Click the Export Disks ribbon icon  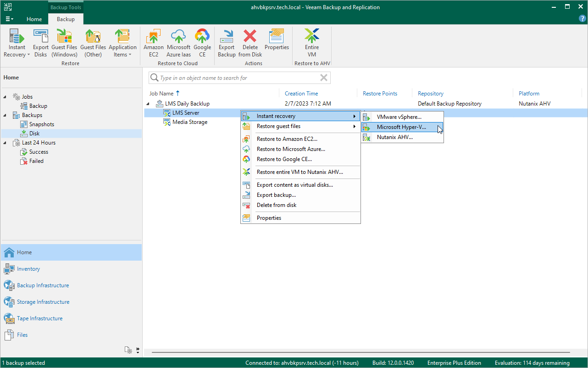tap(41, 43)
